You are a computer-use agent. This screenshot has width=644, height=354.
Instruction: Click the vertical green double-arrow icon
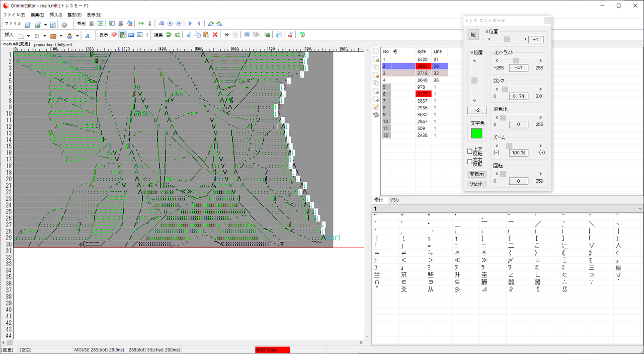tap(150, 24)
